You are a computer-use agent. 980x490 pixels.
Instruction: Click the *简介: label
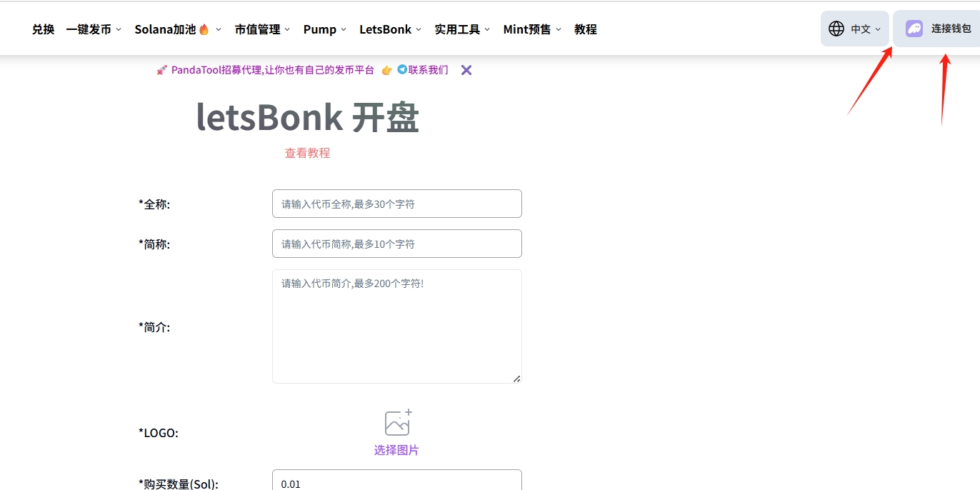point(154,327)
